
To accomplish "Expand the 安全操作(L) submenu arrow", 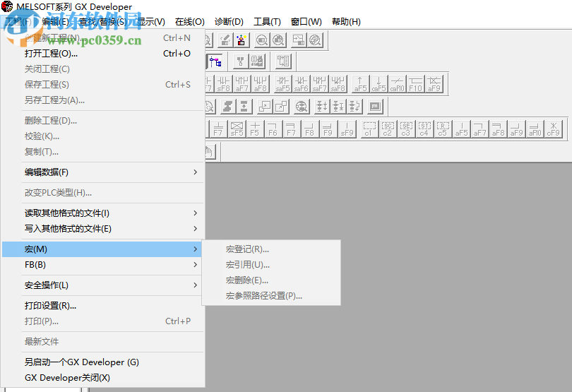I will (196, 285).
